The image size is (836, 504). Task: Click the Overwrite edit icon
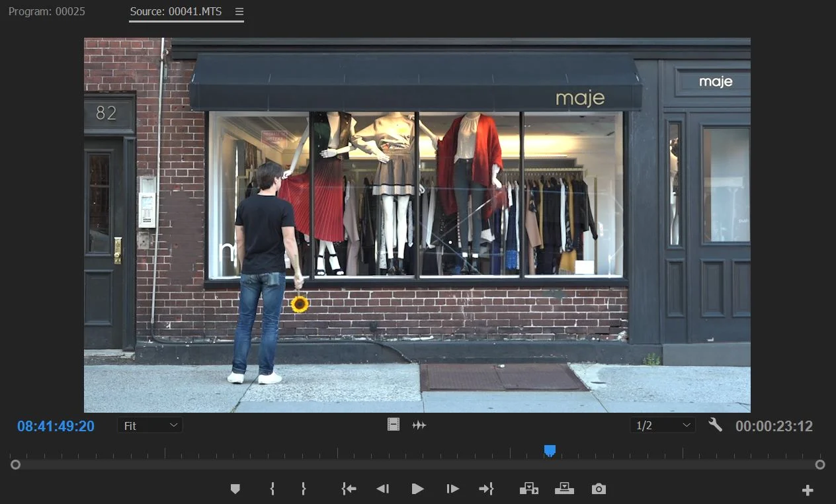pos(564,489)
